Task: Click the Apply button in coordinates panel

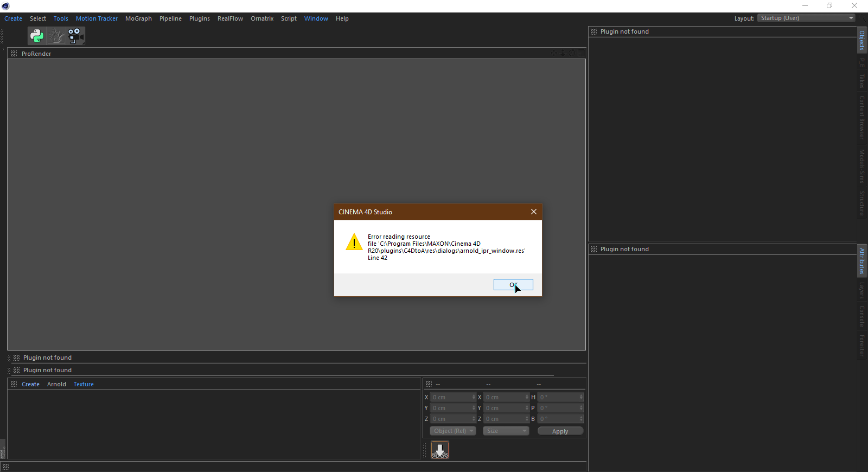Action: tap(560, 431)
